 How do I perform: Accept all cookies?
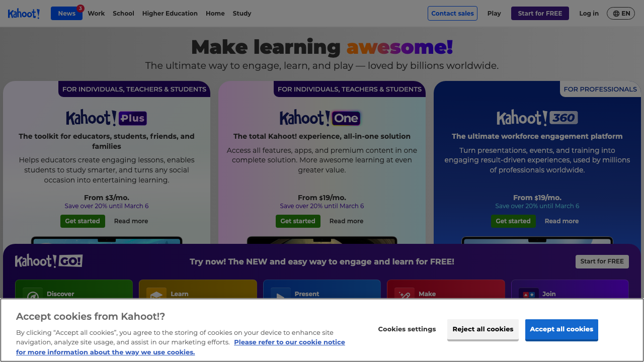click(561, 330)
